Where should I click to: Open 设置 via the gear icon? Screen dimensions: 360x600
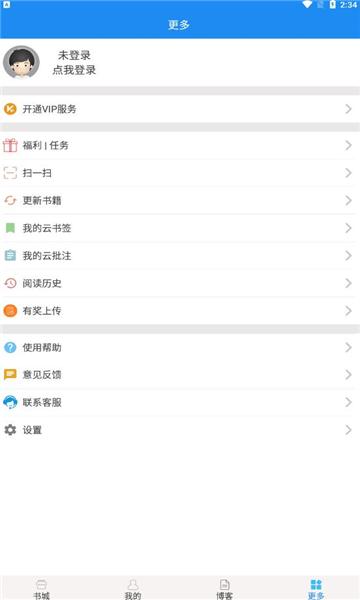(10, 430)
